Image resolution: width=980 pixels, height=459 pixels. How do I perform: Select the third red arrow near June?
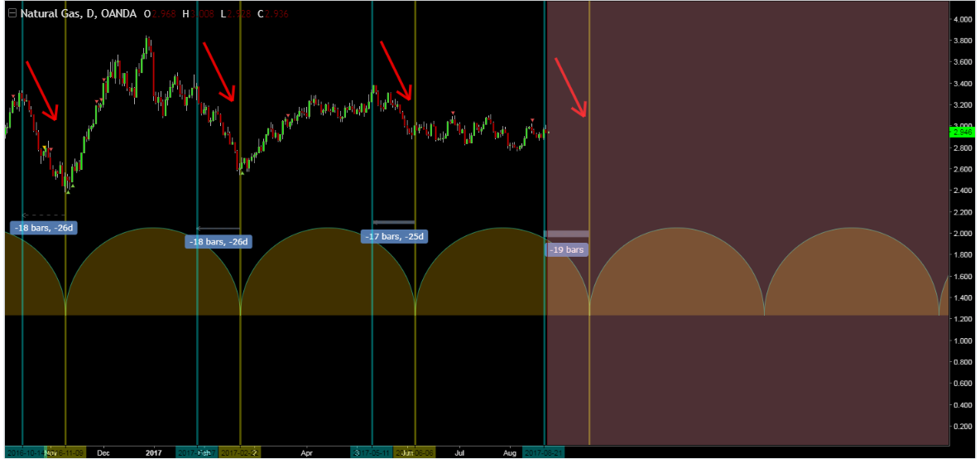click(x=396, y=70)
